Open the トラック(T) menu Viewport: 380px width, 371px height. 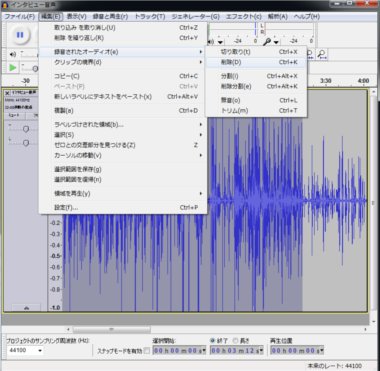pos(150,16)
